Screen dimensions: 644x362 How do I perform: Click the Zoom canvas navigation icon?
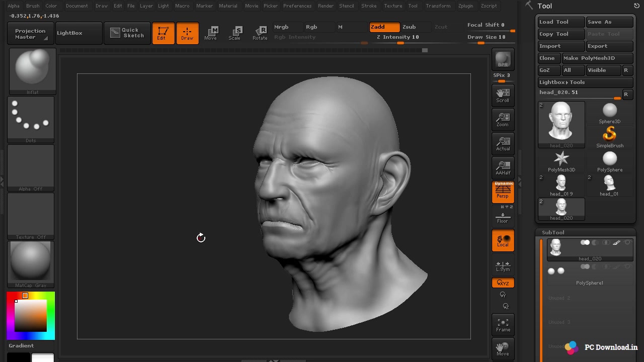pos(503,119)
